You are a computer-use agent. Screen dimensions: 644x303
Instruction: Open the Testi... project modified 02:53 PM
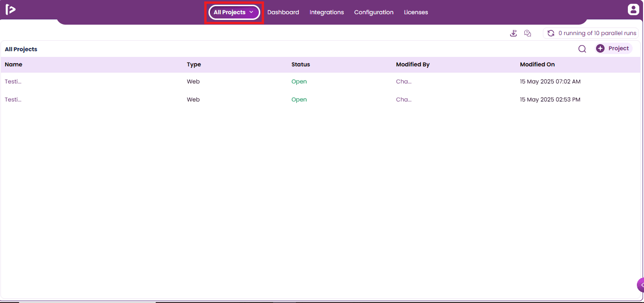(13, 100)
